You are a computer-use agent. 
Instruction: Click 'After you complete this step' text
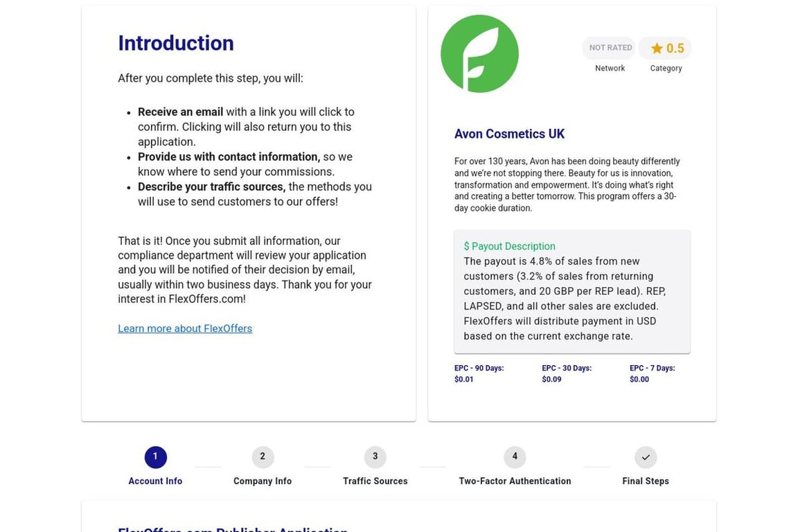click(211, 78)
